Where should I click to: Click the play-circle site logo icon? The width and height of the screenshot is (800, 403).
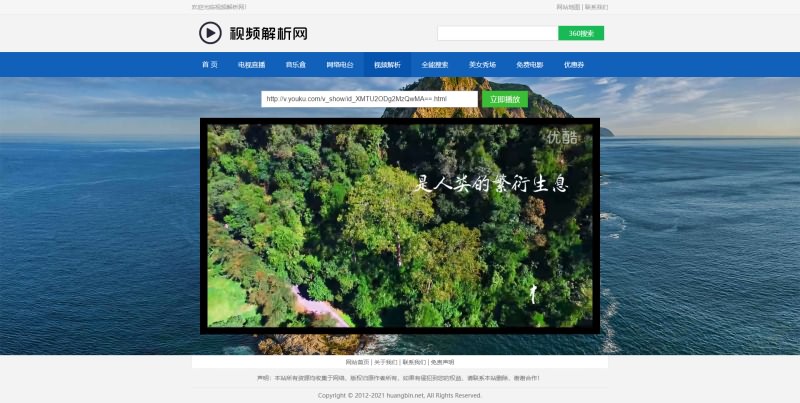(x=210, y=33)
